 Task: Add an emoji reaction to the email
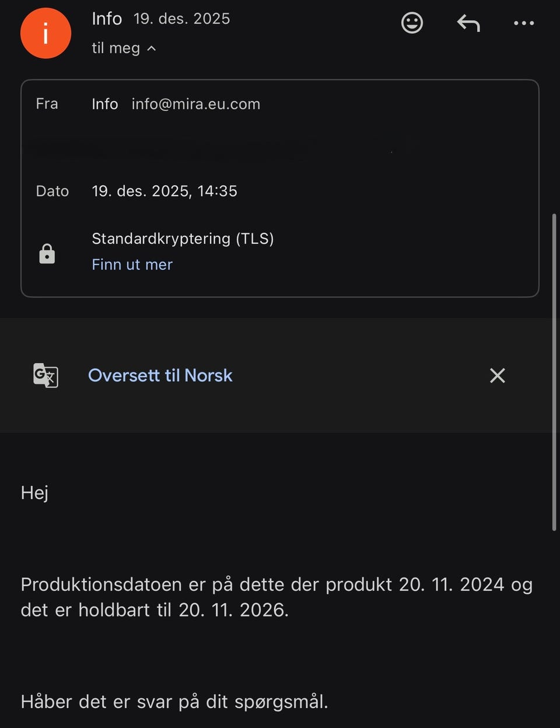coord(412,23)
